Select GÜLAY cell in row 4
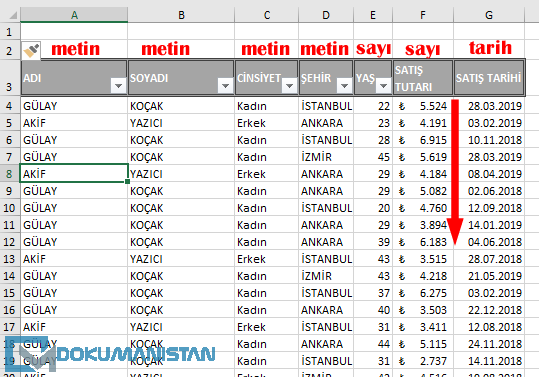 (74, 106)
